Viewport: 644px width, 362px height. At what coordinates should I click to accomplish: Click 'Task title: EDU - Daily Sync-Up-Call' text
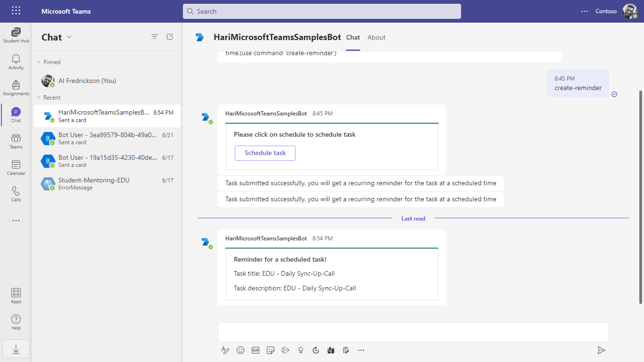(284, 273)
